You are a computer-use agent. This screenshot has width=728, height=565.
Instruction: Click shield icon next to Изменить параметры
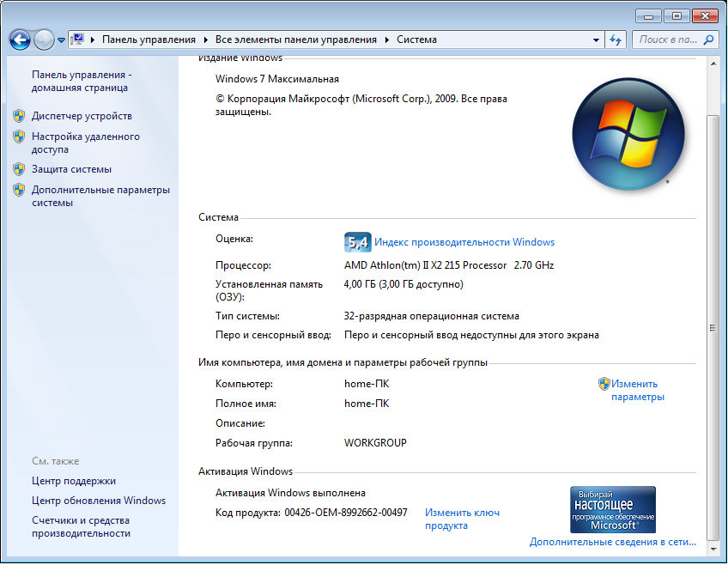point(604,384)
